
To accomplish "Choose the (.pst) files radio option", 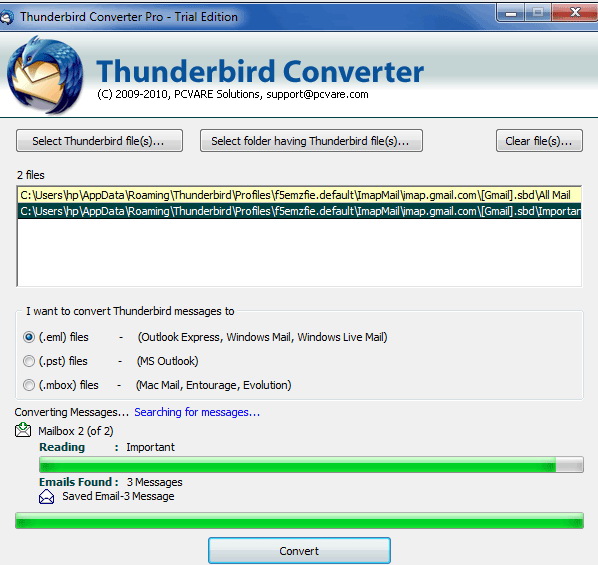I will pyautogui.click(x=29, y=361).
